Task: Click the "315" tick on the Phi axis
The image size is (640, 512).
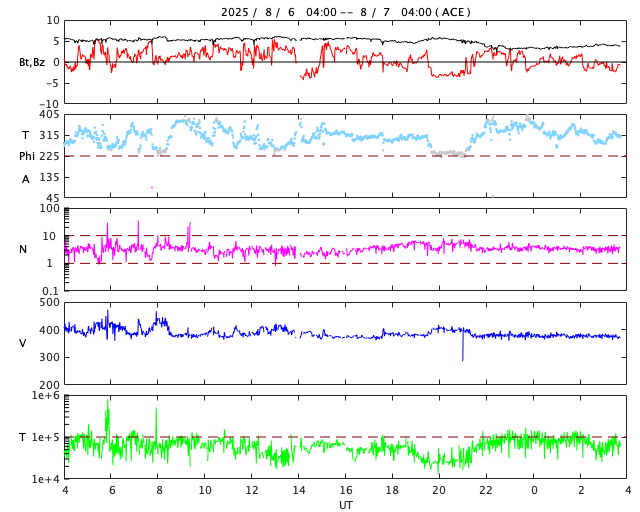Action: point(49,135)
